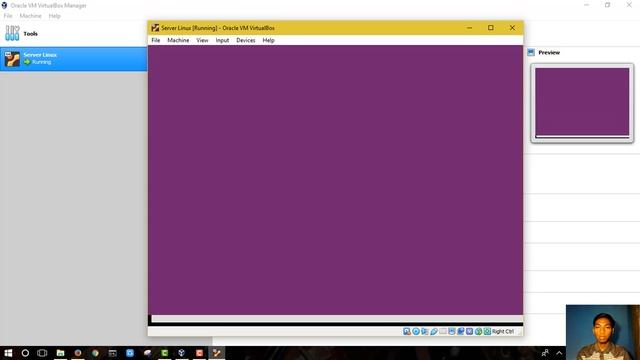640x360 pixels.
Task: Open Task View on the taskbar
Action: click(42, 353)
